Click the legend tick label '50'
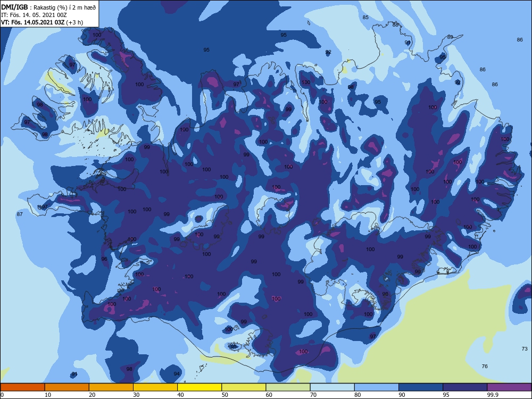 click(x=225, y=395)
